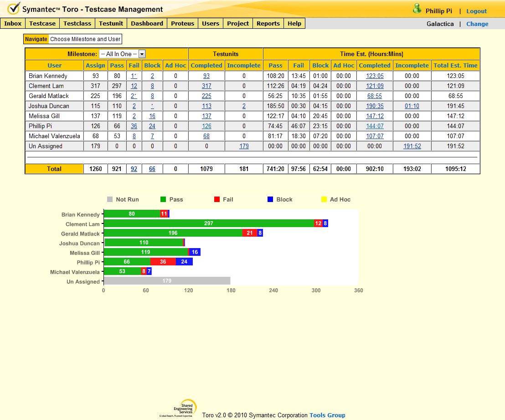Open the Milestone dropdown list
Image resolution: width=505 pixels, height=420 pixels.
click(x=142, y=54)
